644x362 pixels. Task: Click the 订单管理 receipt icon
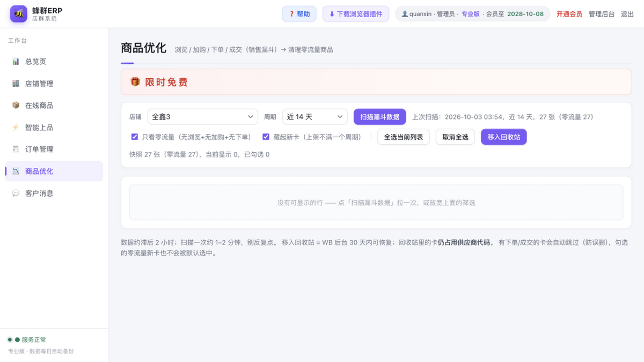[x=16, y=149]
